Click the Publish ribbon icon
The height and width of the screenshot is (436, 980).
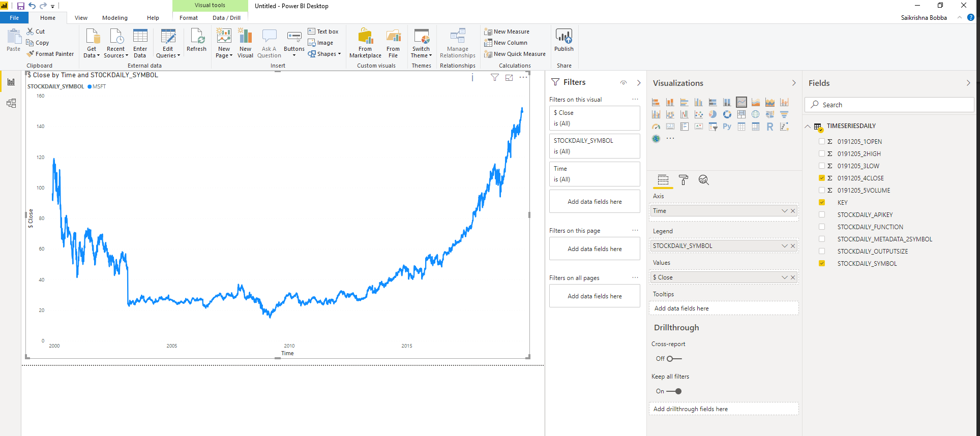tap(563, 41)
